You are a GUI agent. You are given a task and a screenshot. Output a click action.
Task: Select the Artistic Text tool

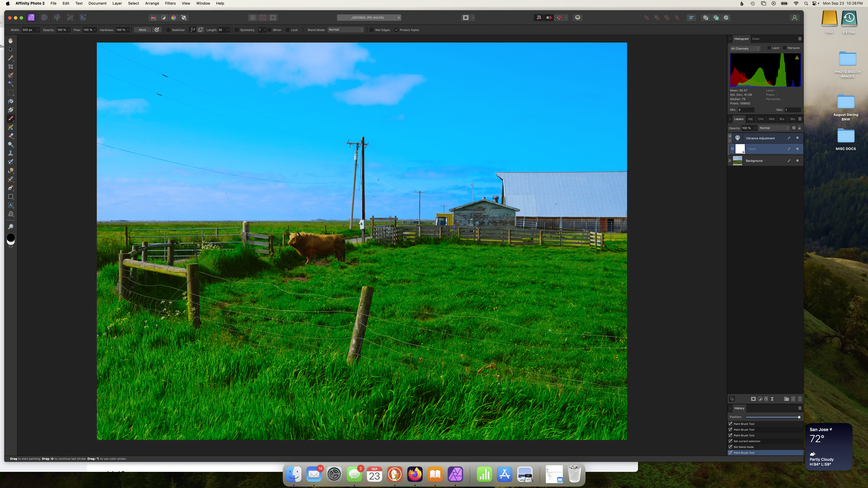click(x=11, y=205)
